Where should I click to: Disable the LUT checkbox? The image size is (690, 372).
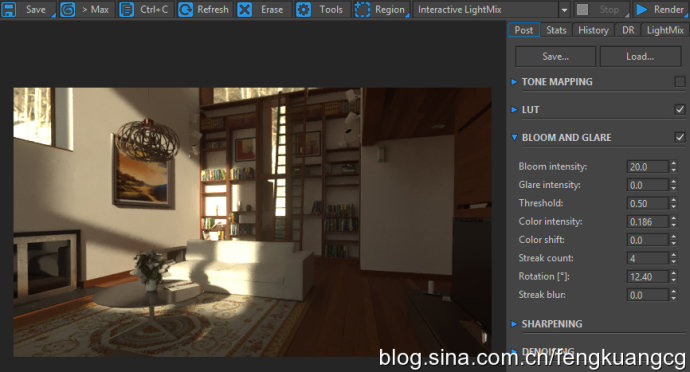coord(679,109)
